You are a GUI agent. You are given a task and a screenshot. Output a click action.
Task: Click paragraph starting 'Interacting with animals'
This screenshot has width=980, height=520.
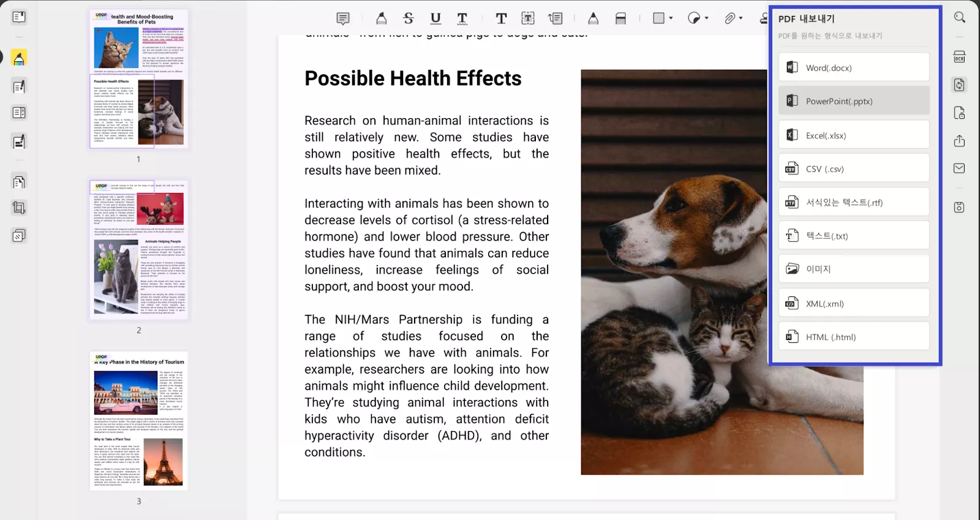click(426, 244)
